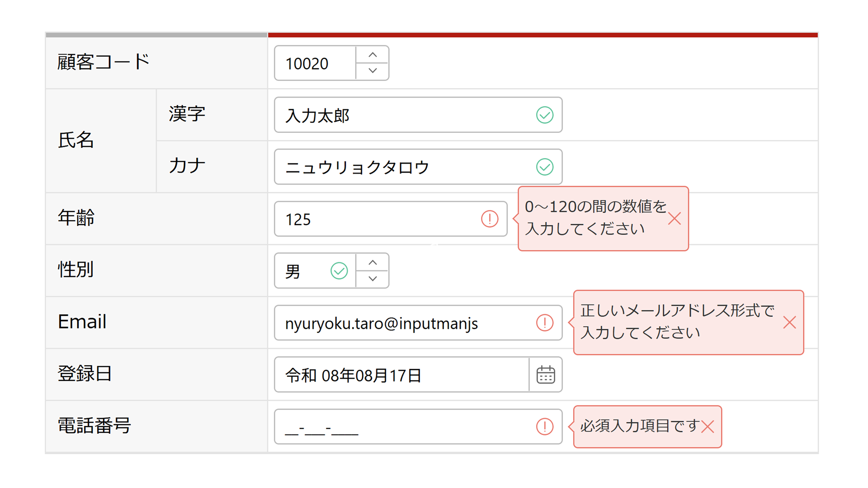Click the Email field nyuryoku.taro@inputmanjs
The image size is (868, 488).
pos(418,323)
